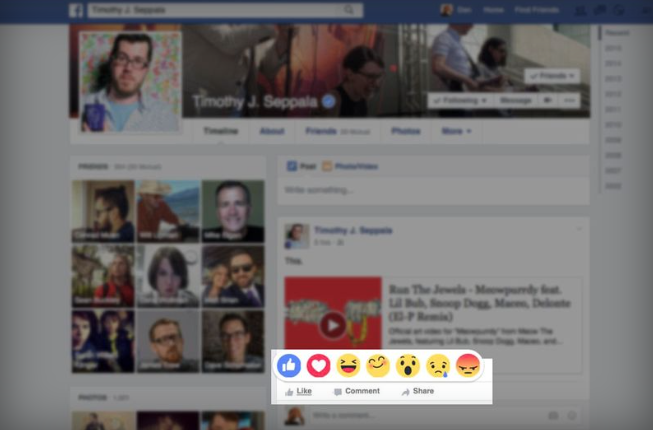Expand the Following dropdown button
Viewport: 653px width, 430px height.
460,101
